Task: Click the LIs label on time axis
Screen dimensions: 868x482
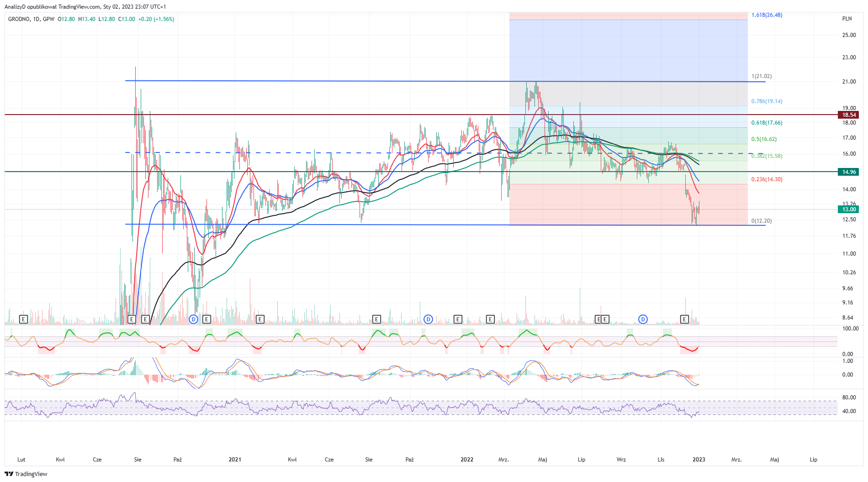Action: pyautogui.click(x=661, y=460)
